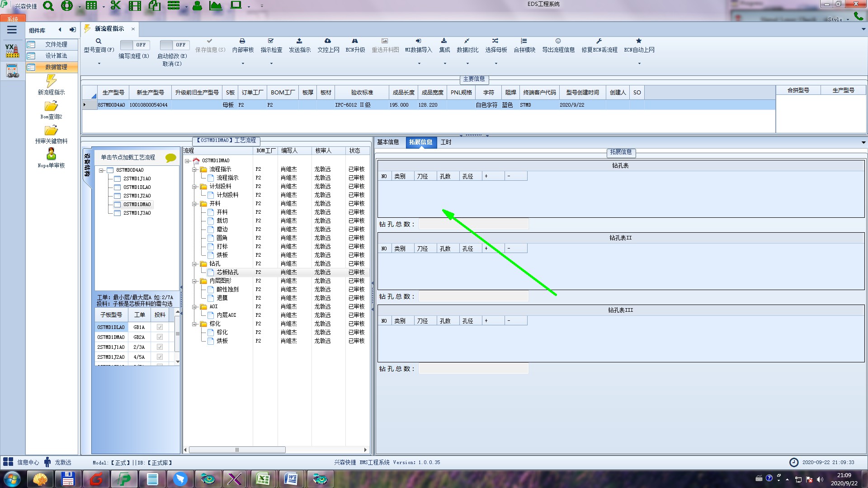
Task: Toggle the 启动修改 OFF switch
Action: click(x=174, y=45)
